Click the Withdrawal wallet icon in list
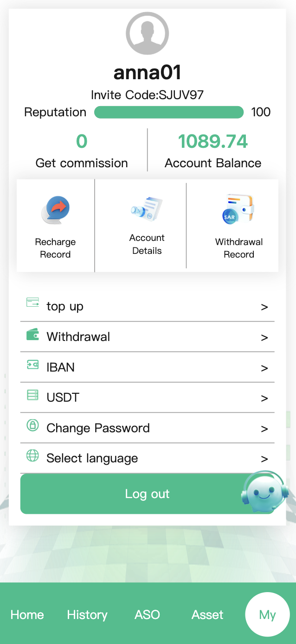This screenshot has height=644, width=296. tap(32, 334)
